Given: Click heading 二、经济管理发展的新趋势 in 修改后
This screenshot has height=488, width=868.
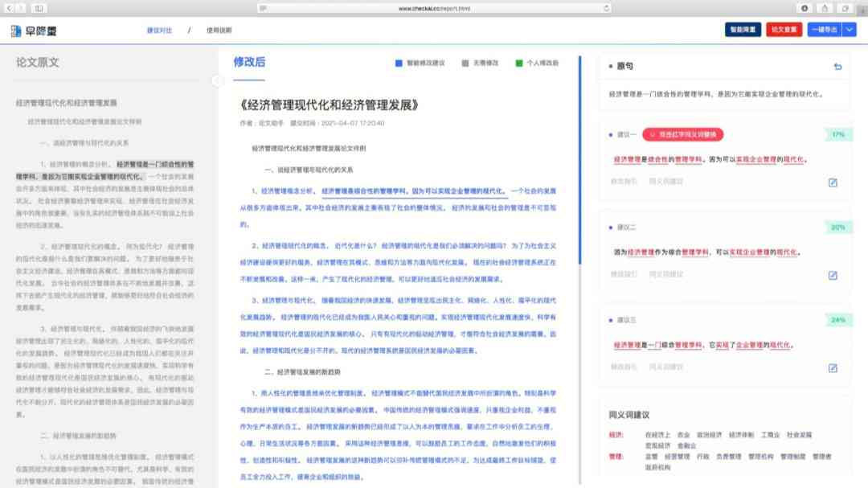Looking at the screenshot, I should coord(302,371).
